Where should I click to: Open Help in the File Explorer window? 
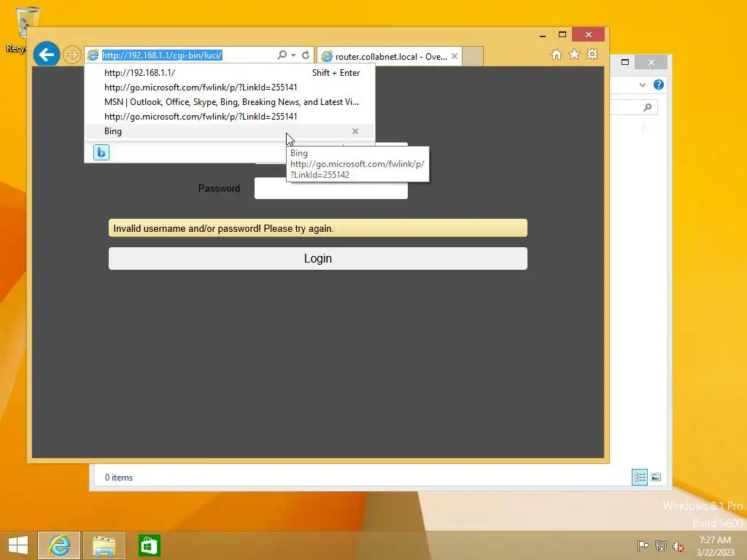click(659, 85)
